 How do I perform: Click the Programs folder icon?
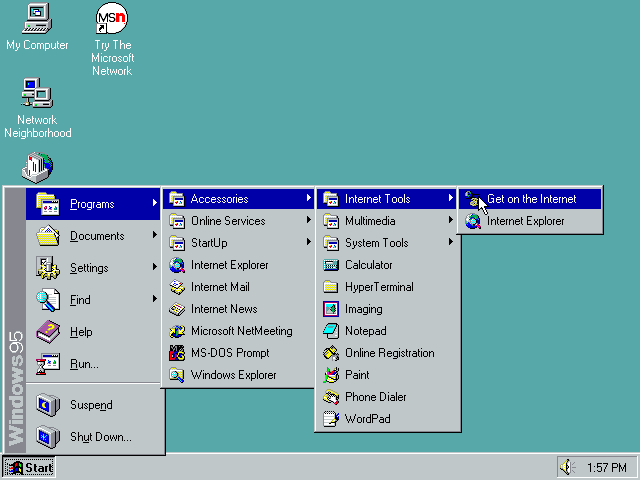click(48, 204)
